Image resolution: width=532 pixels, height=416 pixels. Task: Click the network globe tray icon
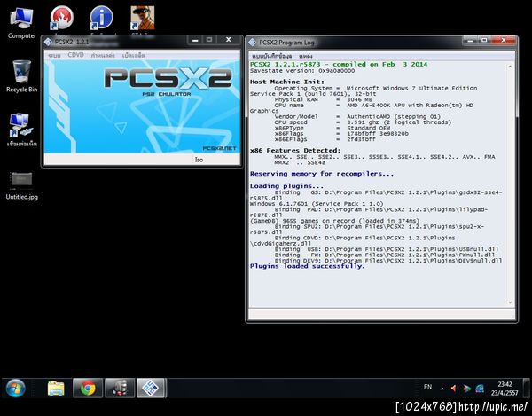480,389
